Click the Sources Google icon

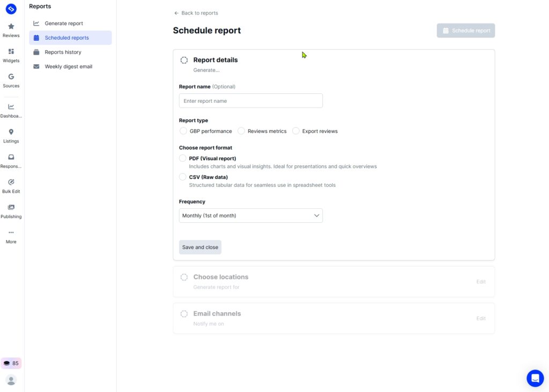[x=11, y=77]
